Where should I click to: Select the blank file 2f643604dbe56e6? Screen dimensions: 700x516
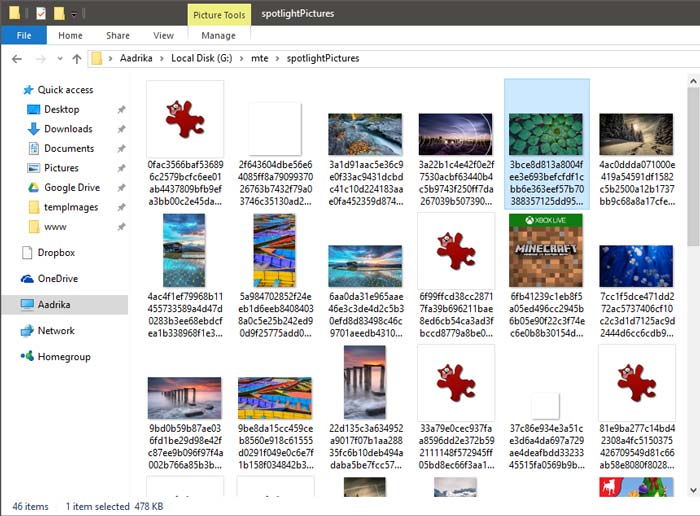point(275,154)
